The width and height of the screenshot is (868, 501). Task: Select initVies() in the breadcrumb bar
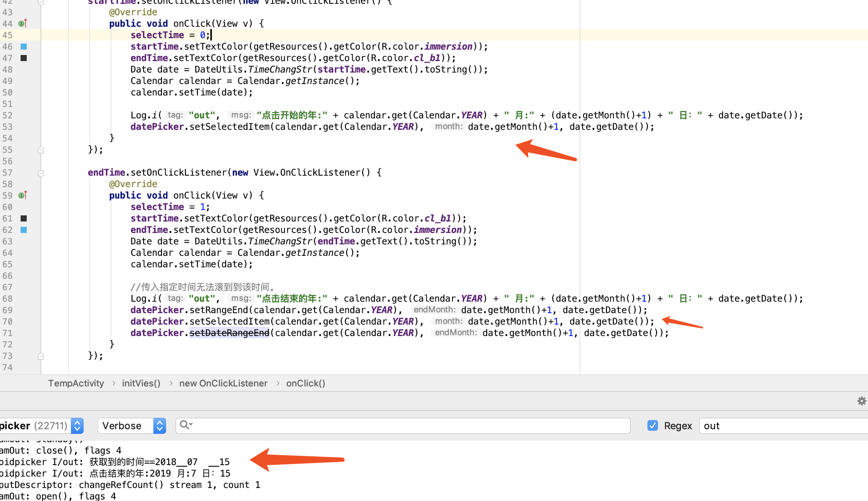(x=141, y=383)
